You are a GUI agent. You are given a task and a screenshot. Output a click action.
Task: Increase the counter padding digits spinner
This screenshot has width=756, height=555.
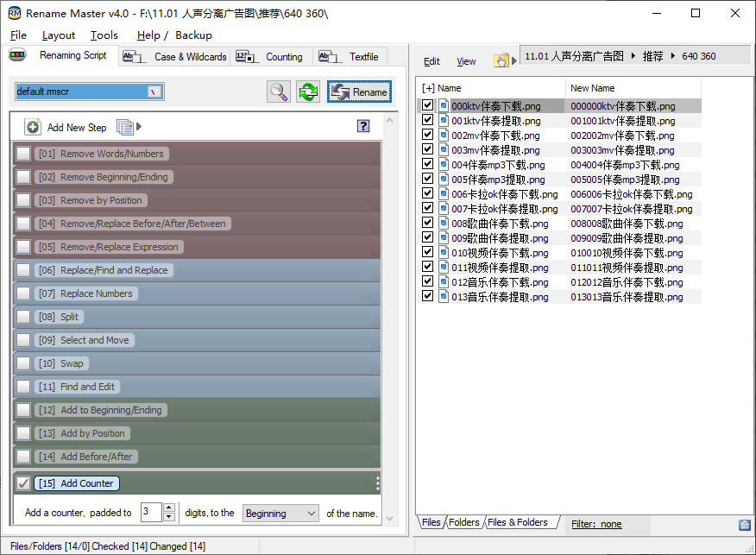click(169, 508)
